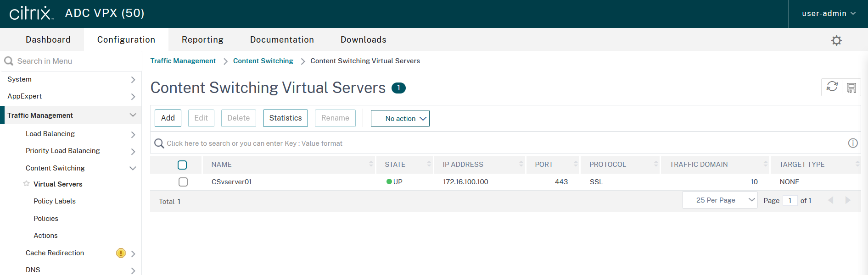Open the No action dropdown
Image resolution: width=868 pixels, height=275 pixels.
[x=400, y=118]
